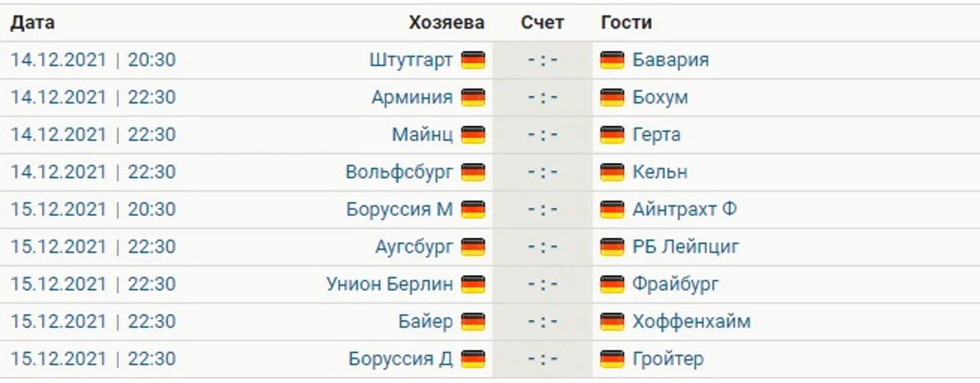Click the score placeholder for Байер match
980x383 pixels.
tap(542, 322)
